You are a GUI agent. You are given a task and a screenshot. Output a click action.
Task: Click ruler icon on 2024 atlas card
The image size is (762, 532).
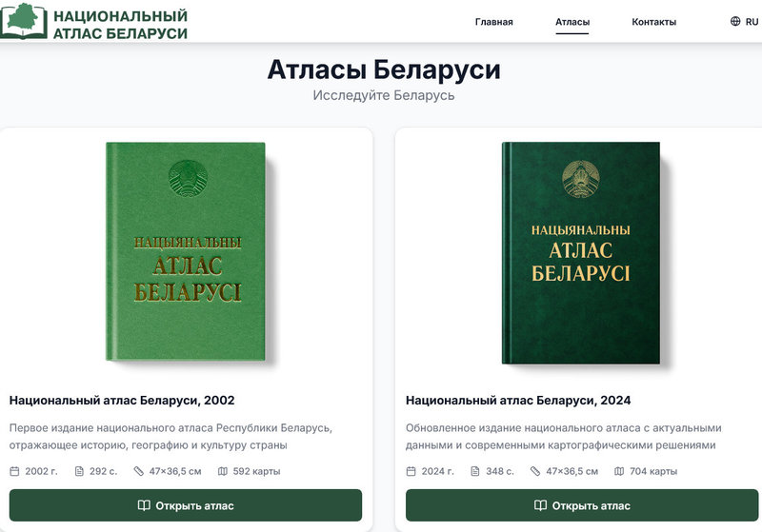click(535, 471)
